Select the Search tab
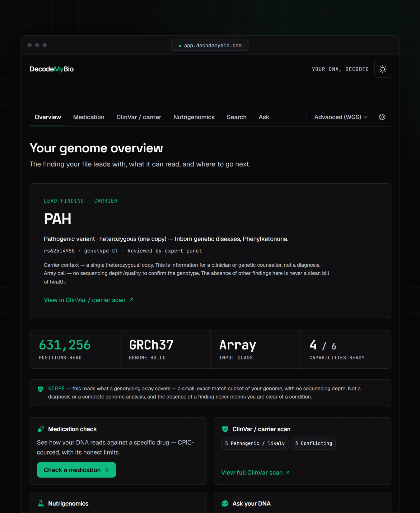This screenshot has width=420, height=513. (236, 117)
